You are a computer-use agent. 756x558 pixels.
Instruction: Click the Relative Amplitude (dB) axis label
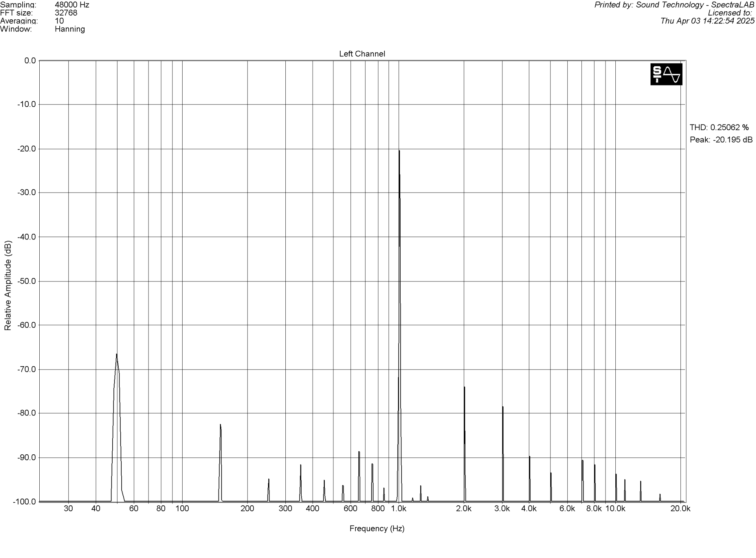(8, 286)
